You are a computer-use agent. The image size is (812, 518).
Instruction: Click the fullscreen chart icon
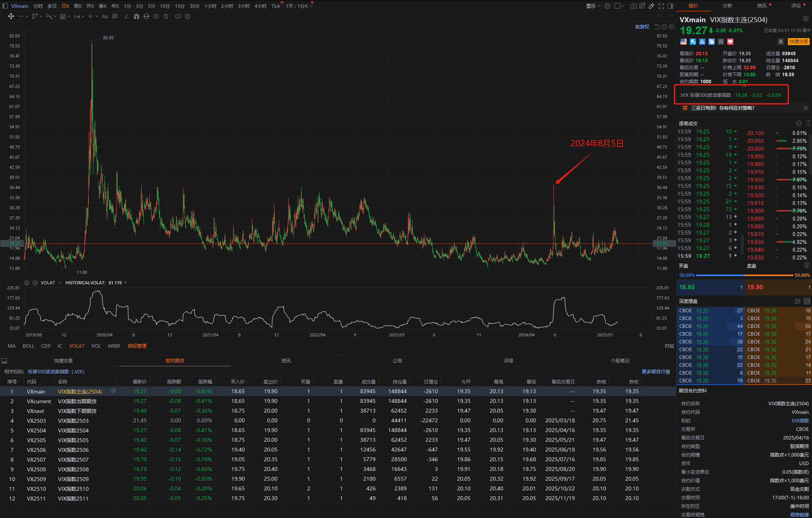click(x=661, y=6)
